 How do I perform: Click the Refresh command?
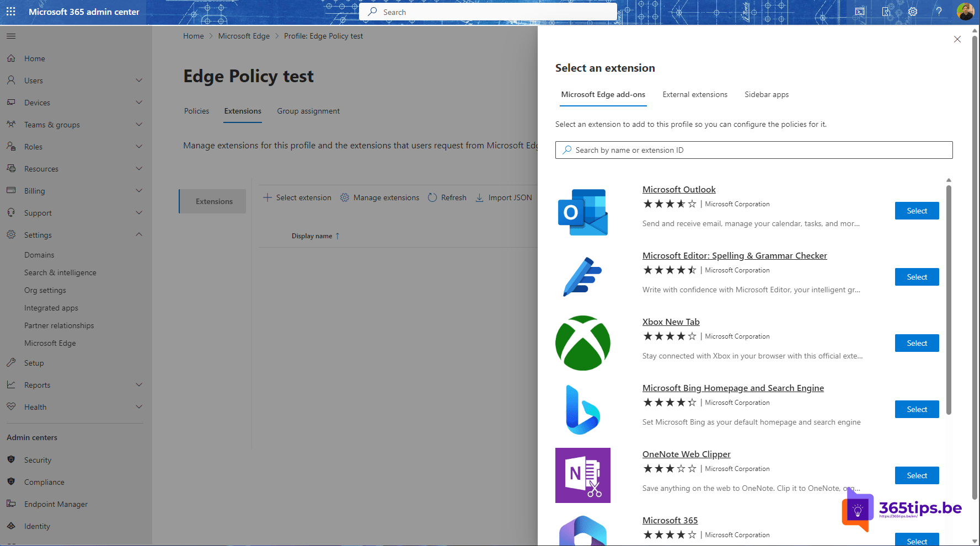[447, 197]
